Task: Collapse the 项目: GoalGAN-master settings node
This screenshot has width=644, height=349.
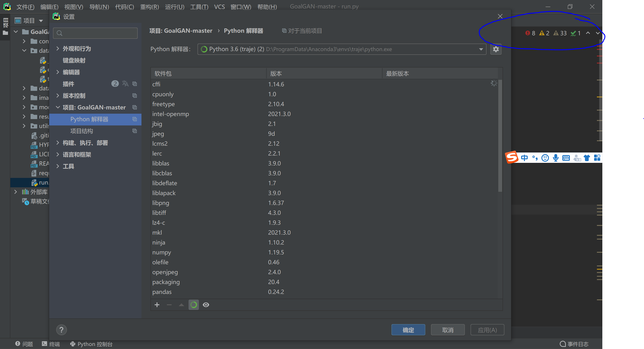Action: (x=58, y=107)
